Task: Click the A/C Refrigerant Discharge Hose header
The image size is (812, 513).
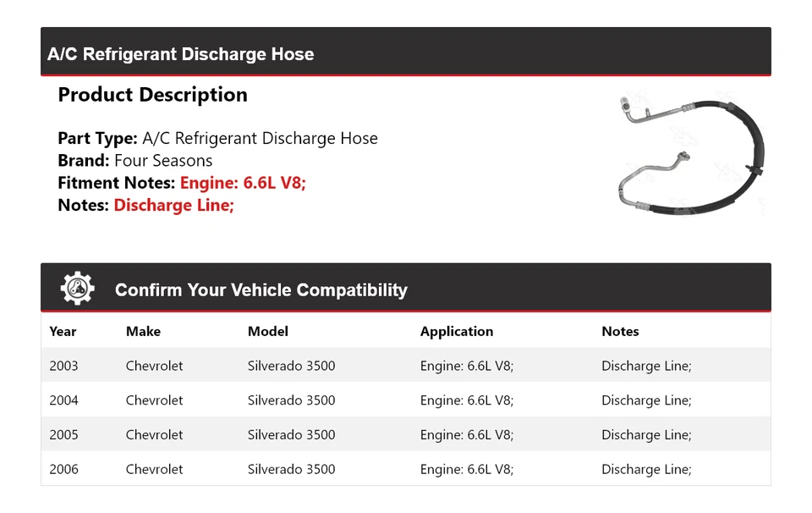Action: [180, 54]
